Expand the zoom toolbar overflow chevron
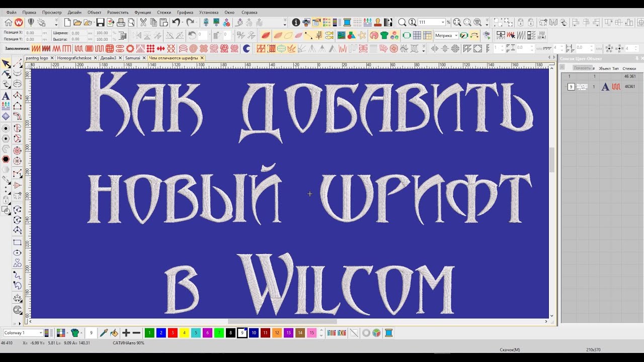644x362 pixels. [x=487, y=22]
